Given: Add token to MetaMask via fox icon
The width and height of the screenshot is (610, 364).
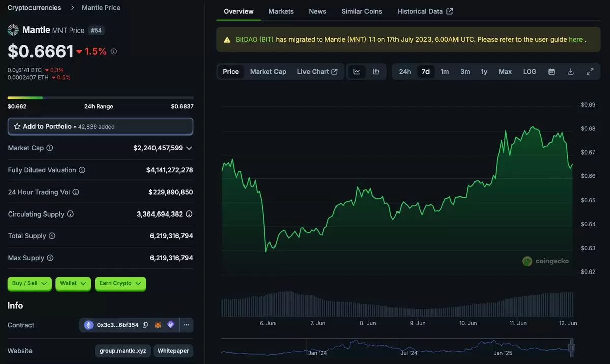Looking at the screenshot, I should [158, 325].
